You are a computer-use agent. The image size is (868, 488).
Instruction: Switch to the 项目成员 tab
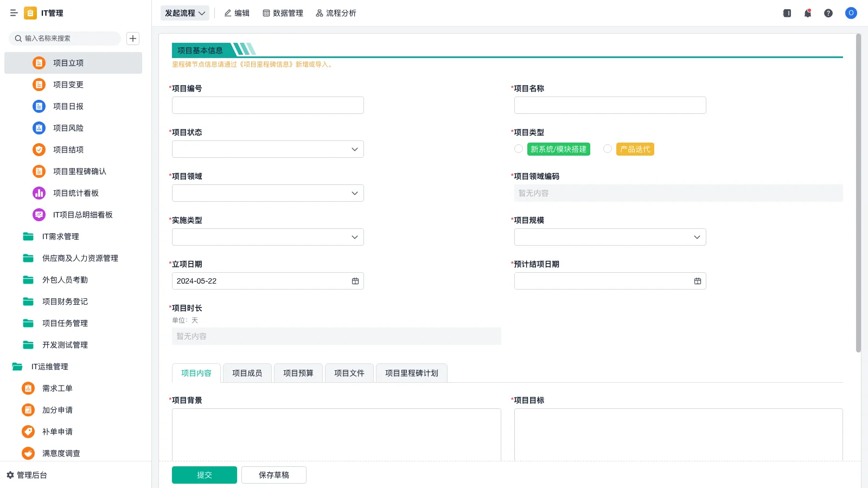click(x=247, y=373)
